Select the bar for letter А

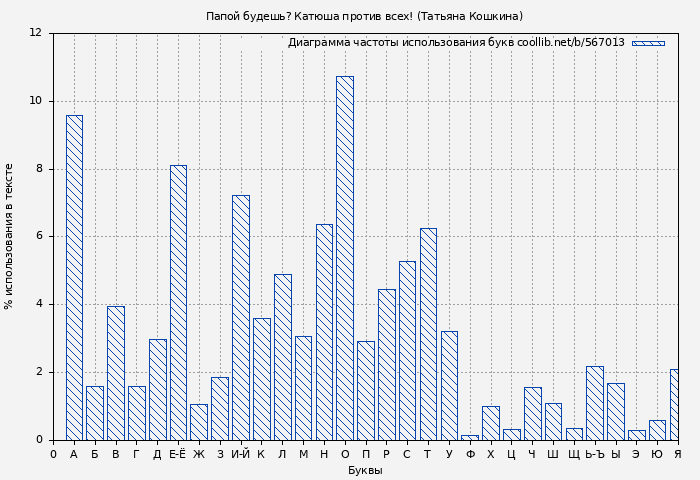[x=74, y=277]
